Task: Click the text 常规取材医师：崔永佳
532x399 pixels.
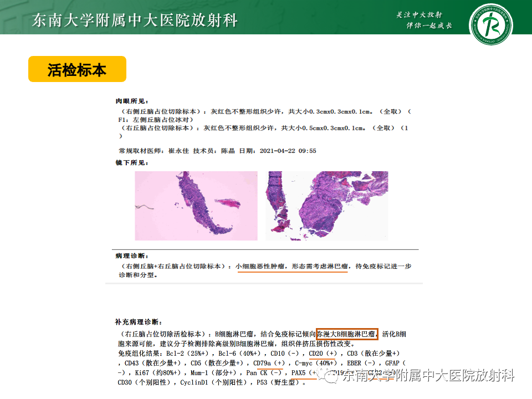Action: point(154,151)
